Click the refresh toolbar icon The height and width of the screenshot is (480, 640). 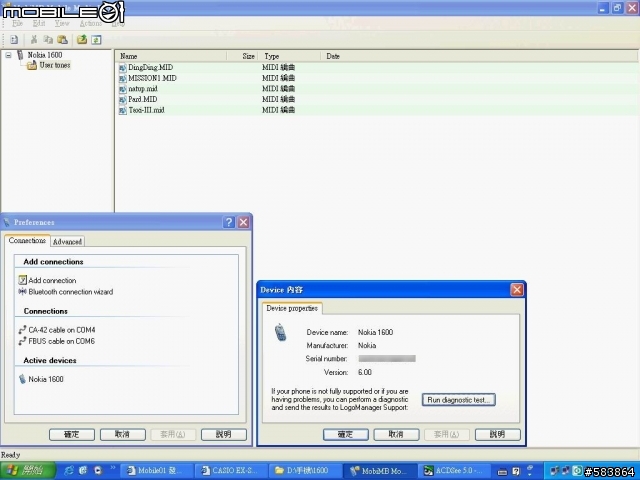click(x=96, y=39)
